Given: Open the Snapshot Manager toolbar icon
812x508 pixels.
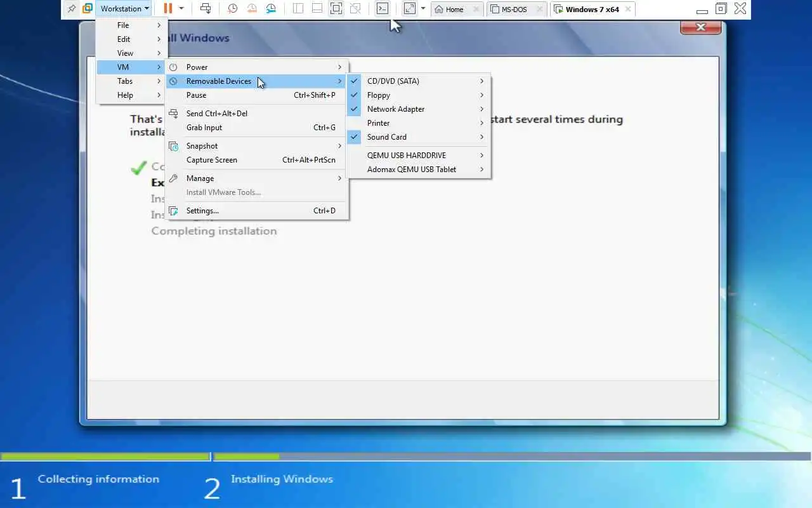Looking at the screenshot, I should point(271,9).
